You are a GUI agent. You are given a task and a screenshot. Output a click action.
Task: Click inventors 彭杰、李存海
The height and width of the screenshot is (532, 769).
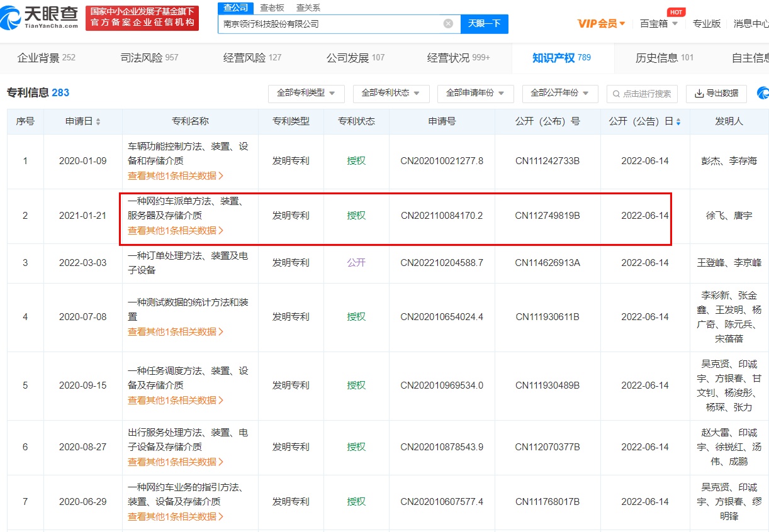[729, 161]
